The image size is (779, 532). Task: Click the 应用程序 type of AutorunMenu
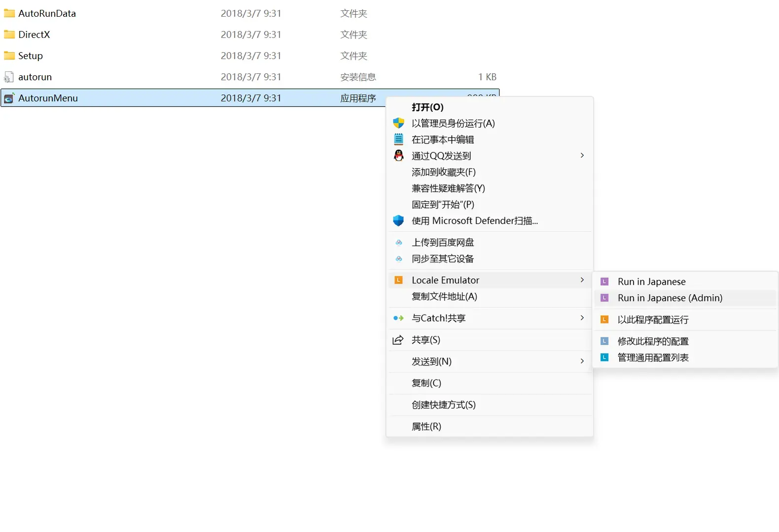click(358, 98)
